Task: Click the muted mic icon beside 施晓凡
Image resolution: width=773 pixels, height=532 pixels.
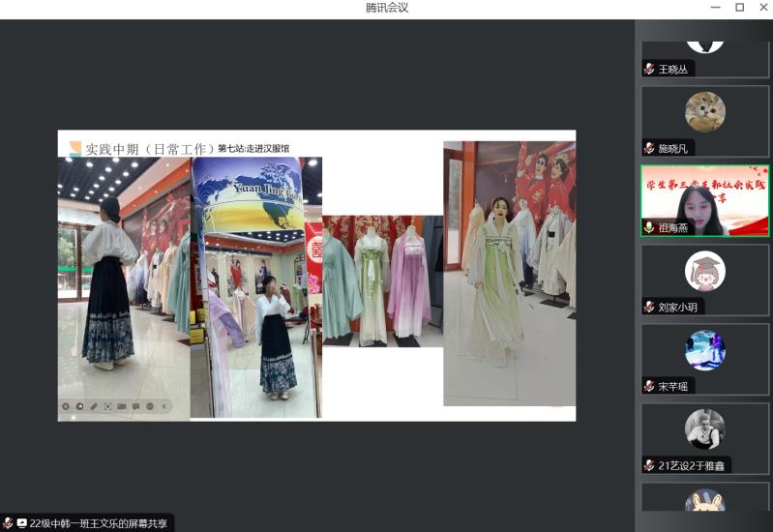Action: point(649,149)
